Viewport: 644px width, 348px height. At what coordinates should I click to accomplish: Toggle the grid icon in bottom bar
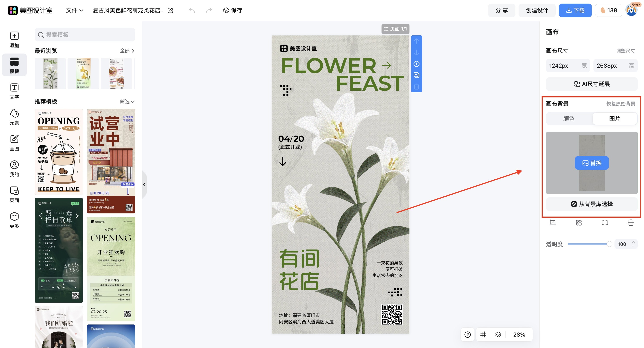(483, 335)
